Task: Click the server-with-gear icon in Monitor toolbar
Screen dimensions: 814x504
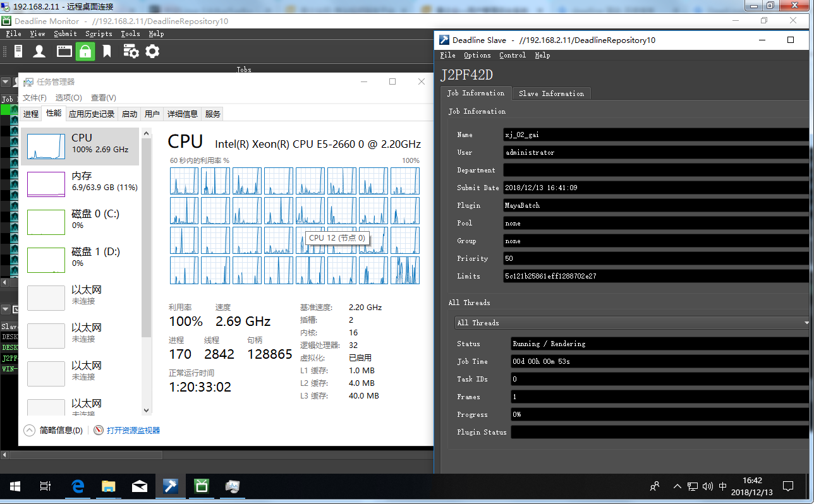Action: click(131, 51)
